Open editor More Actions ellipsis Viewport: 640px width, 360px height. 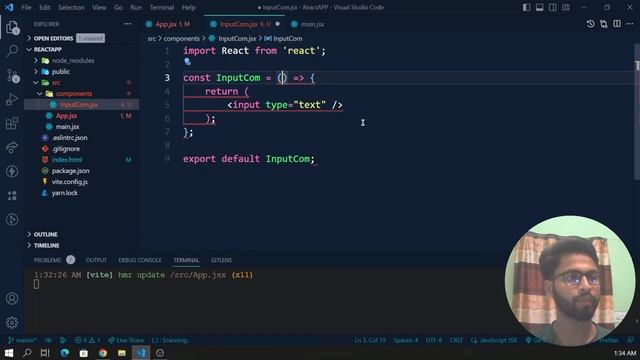coord(630,24)
